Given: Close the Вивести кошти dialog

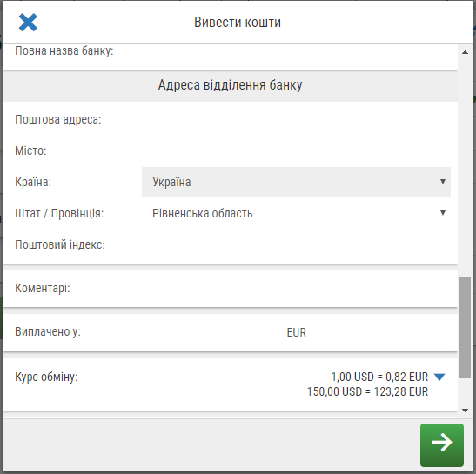Looking at the screenshot, I should [x=28, y=23].
